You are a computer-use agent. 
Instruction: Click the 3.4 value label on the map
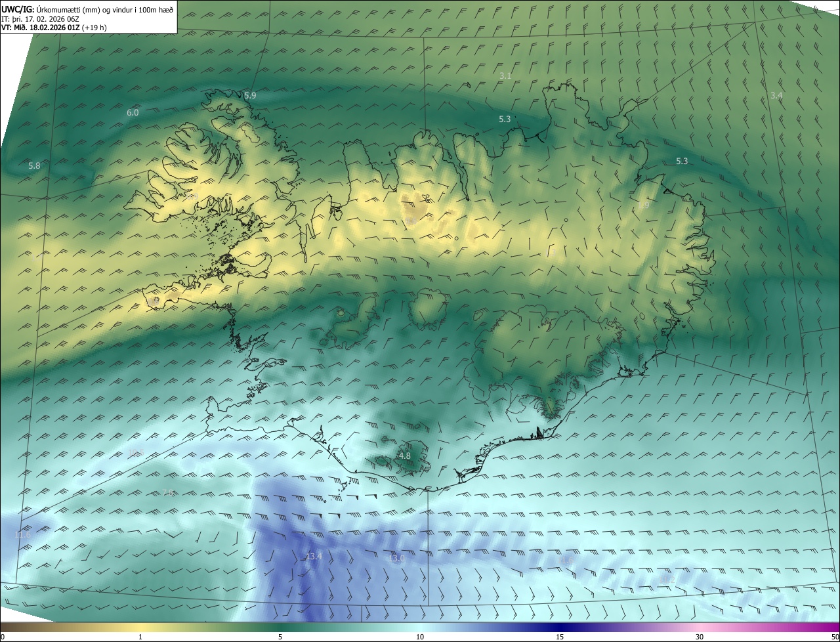pos(776,96)
